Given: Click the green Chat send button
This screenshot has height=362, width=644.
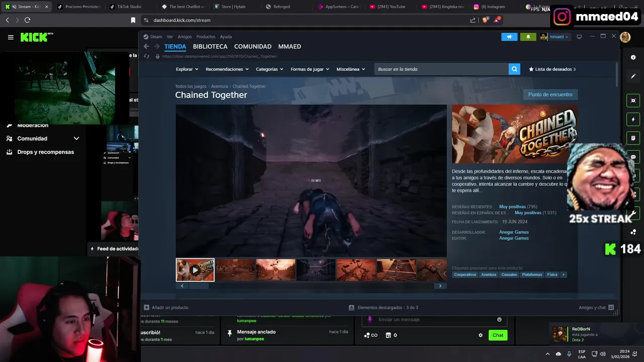Looking at the screenshot, I should (498, 335).
